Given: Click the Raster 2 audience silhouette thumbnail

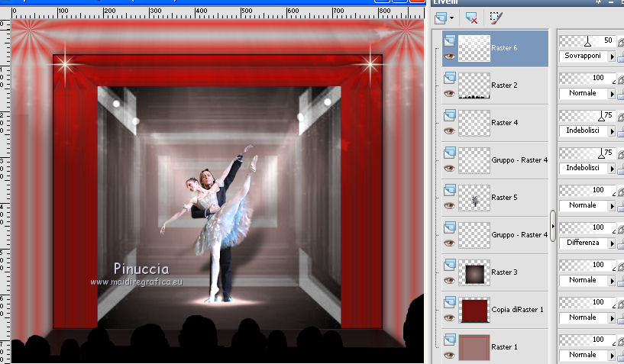Looking at the screenshot, I should pos(474,85).
